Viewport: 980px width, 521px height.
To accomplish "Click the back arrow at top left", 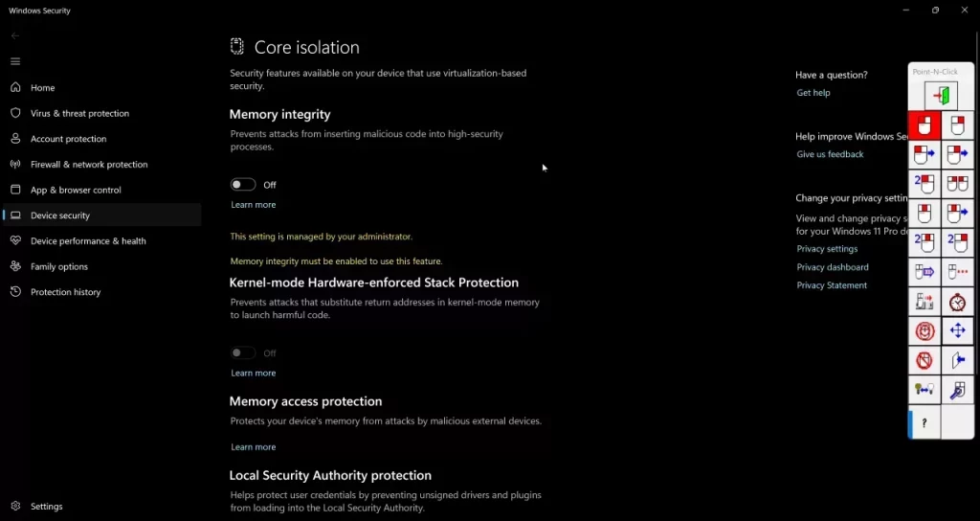I will coord(15,35).
